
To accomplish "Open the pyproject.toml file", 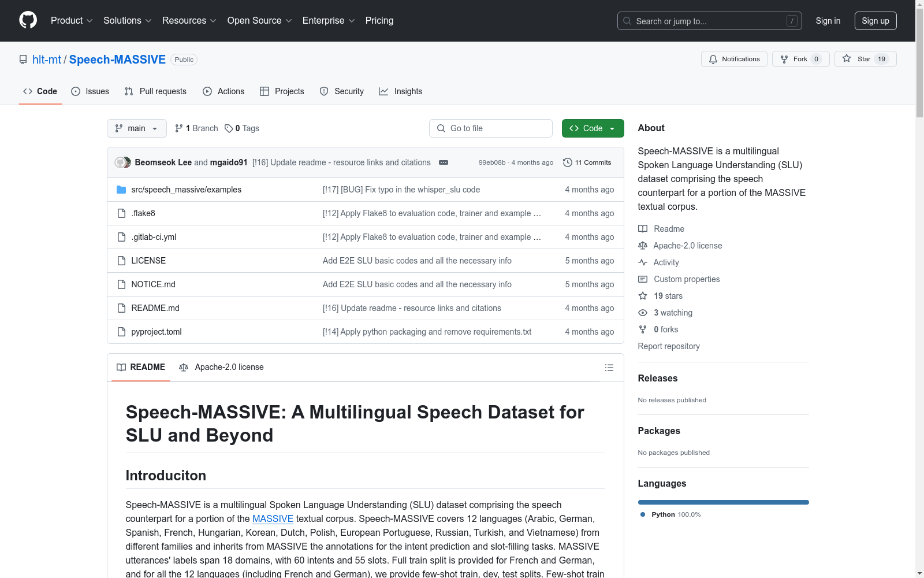I will [157, 332].
